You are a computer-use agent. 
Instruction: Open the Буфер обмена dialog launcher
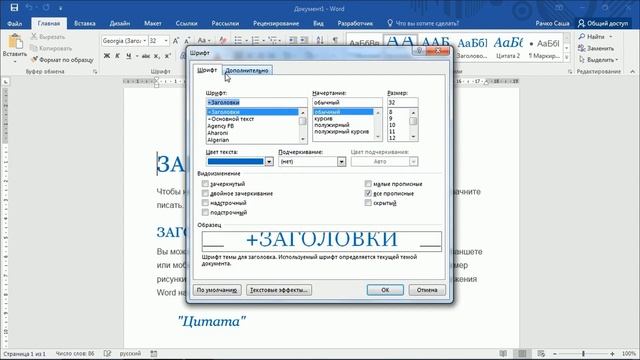click(x=95, y=71)
